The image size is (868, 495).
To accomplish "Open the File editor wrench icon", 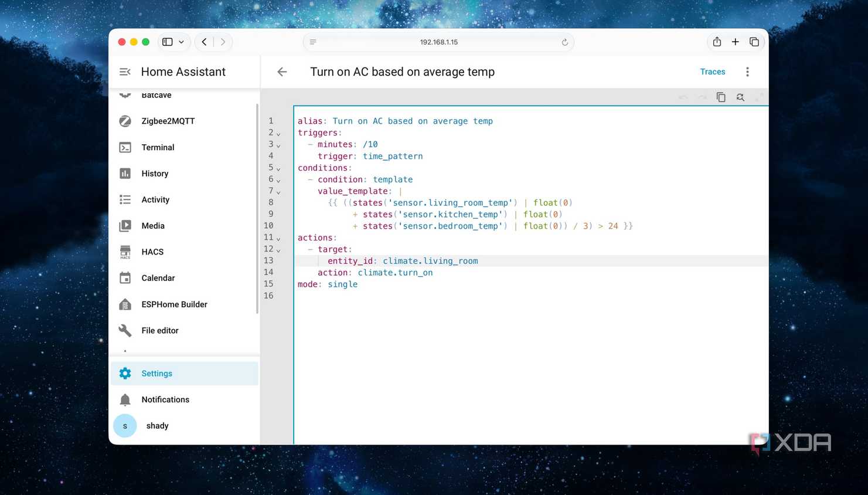I will click(125, 330).
